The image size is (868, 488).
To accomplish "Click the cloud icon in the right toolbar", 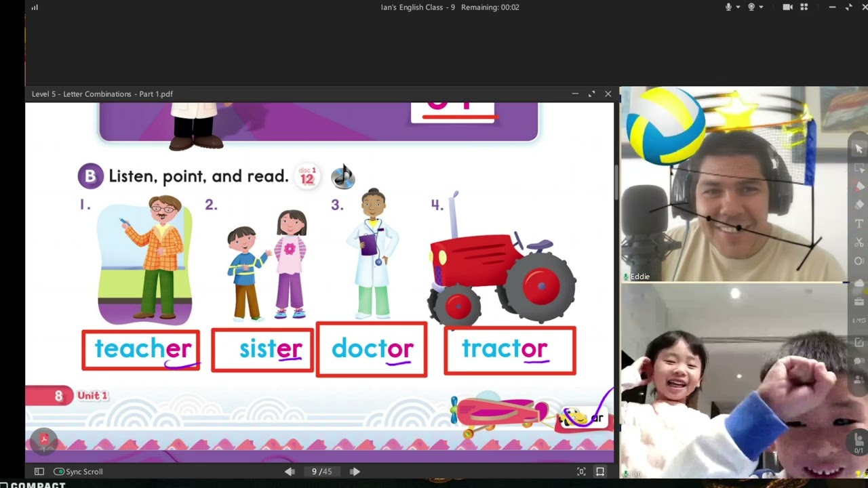I will (859, 283).
